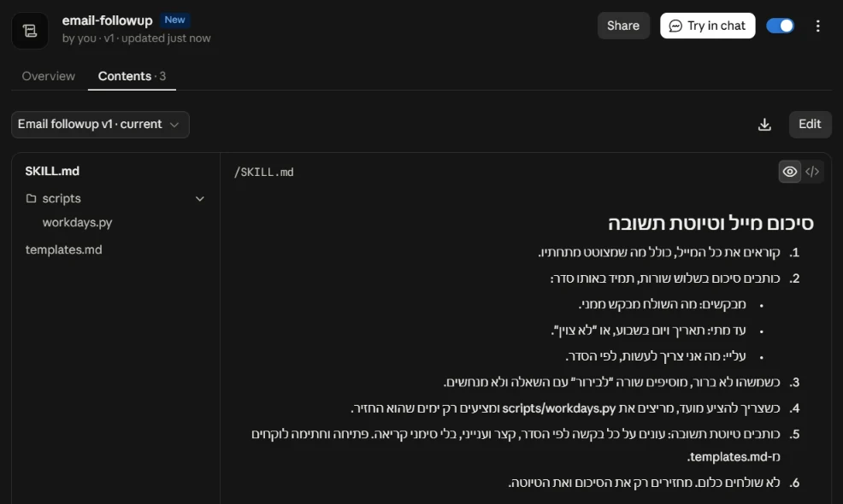843x504 pixels.
Task: Click the scripts folder icon
Action: tap(31, 198)
